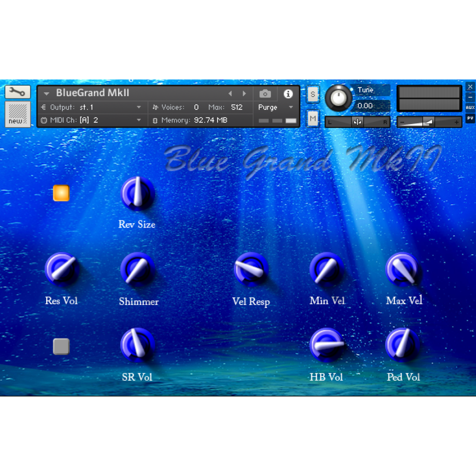Go to previous instrument preset arrow
476x476 pixels.
tap(230, 94)
